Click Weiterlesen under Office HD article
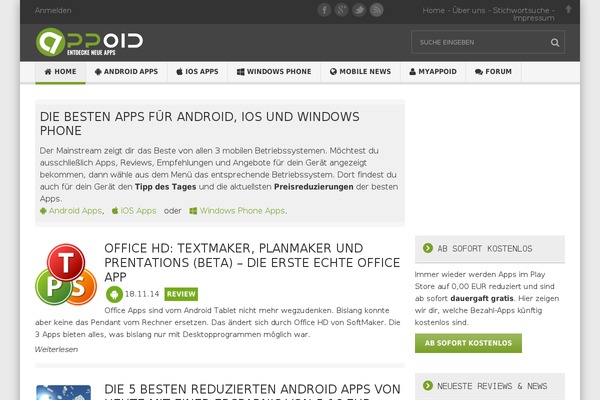The width and height of the screenshot is (600, 400). click(56, 349)
